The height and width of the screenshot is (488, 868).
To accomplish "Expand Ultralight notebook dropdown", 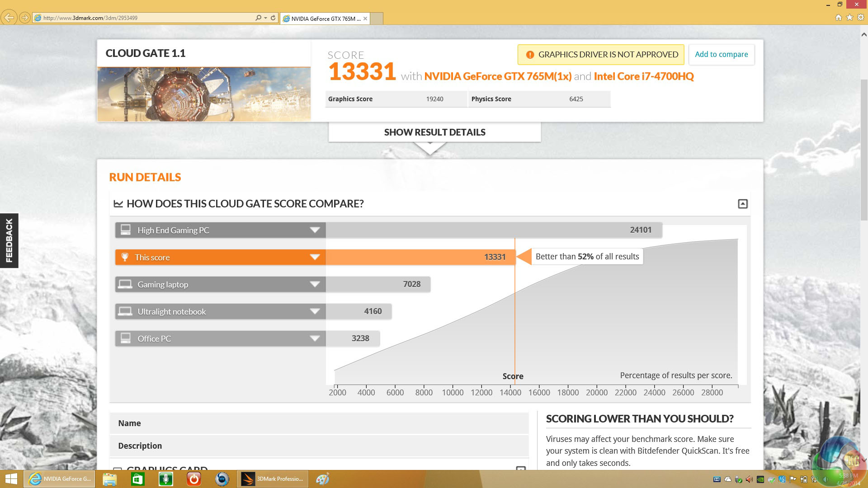I will pyautogui.click(x=315, y=311).
